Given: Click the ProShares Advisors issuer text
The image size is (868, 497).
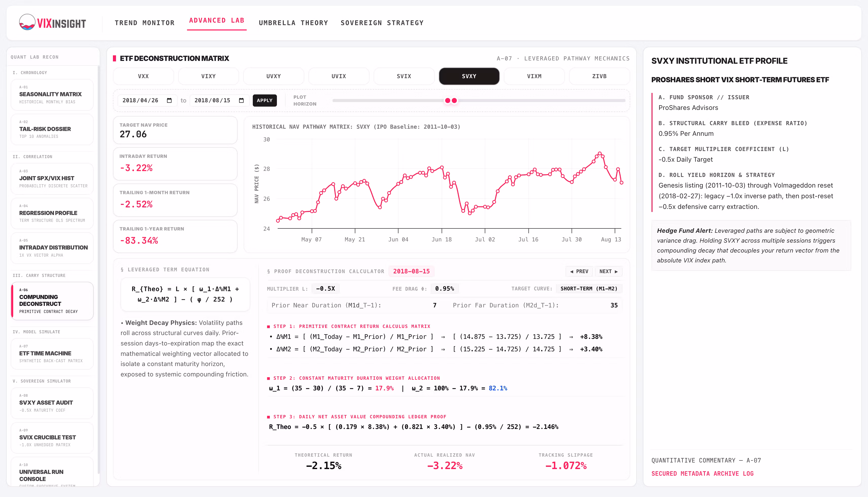Looking at the screenshot, I should click(688, 108).
